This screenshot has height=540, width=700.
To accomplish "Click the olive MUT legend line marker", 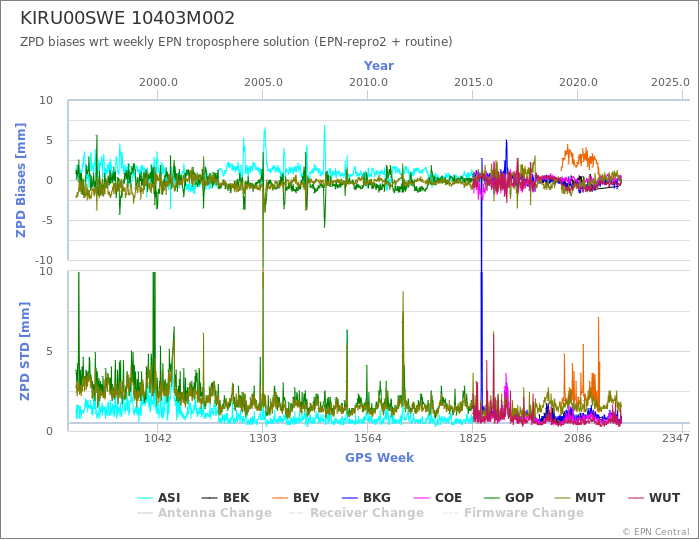I will (563, 498).
